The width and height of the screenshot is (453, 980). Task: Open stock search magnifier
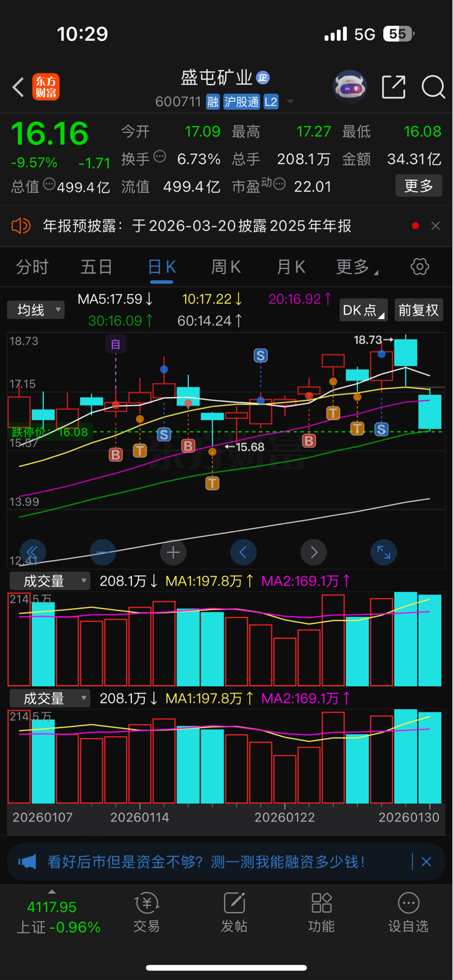click(x=433, y=87)
